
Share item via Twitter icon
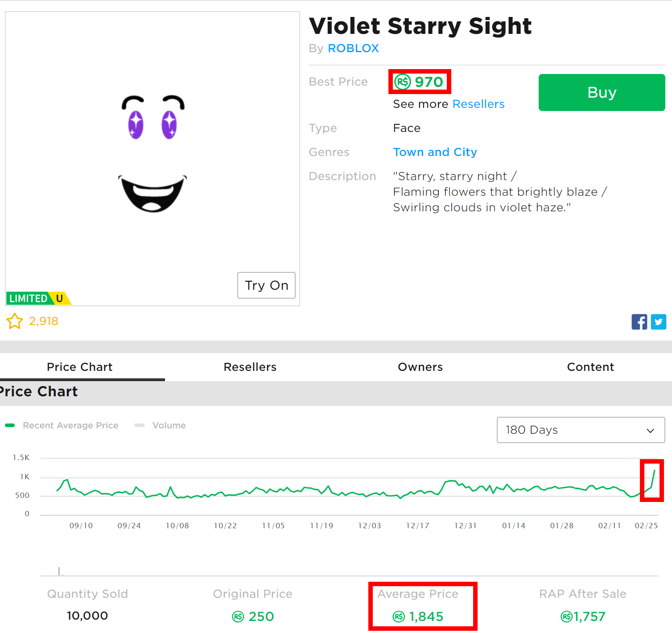coord(658,322)
